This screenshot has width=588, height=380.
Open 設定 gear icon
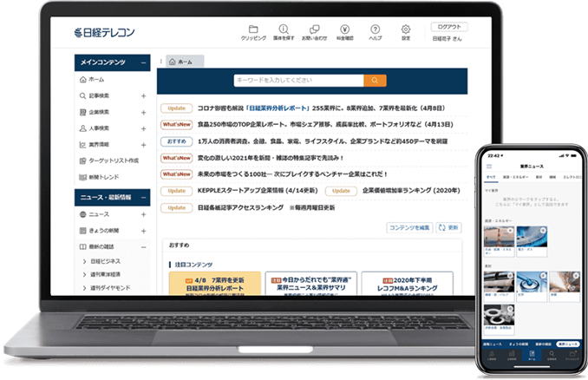point(406,31)
